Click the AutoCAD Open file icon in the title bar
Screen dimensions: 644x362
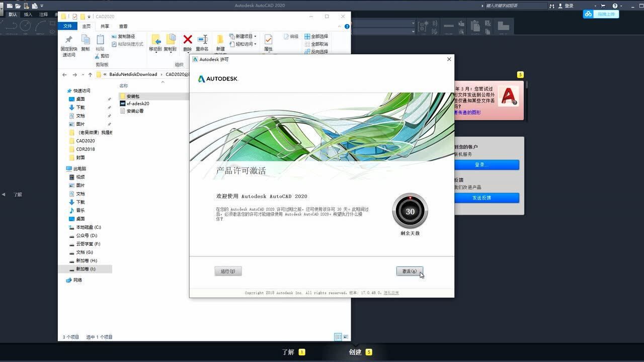(x=18, y=6)
